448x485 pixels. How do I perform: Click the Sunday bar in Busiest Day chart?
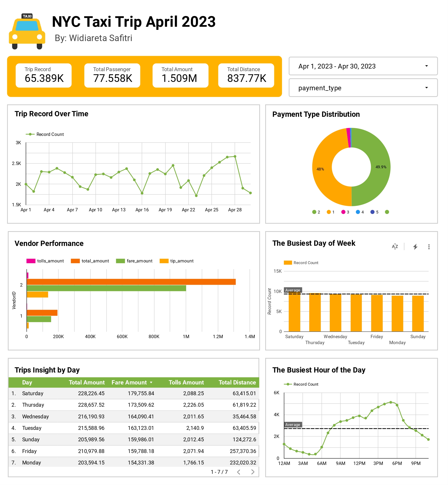click(418, 314)
